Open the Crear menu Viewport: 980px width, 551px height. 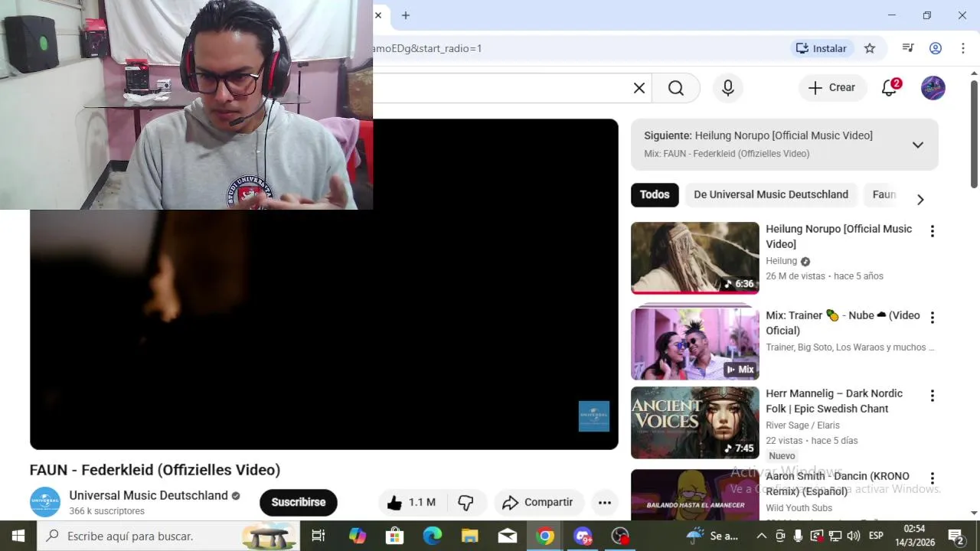click(833, 88)
